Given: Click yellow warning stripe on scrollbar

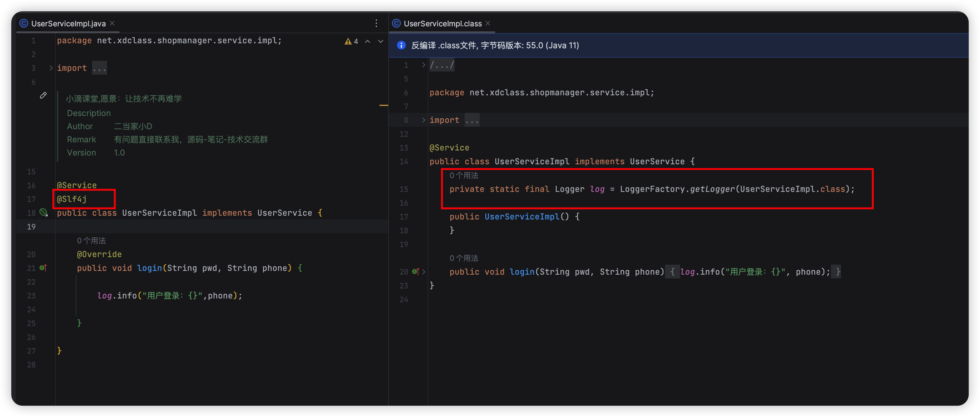Looking at the screenshot, I should coord(384,105).
